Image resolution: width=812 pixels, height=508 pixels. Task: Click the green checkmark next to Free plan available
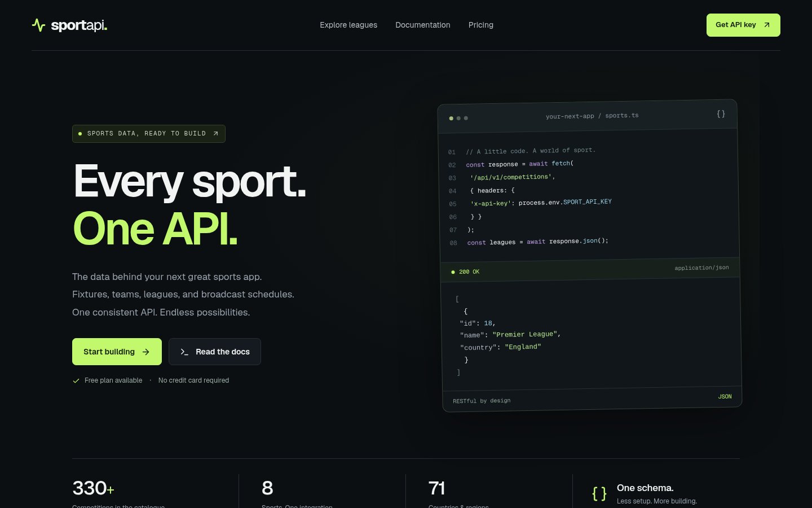point(76,380)
